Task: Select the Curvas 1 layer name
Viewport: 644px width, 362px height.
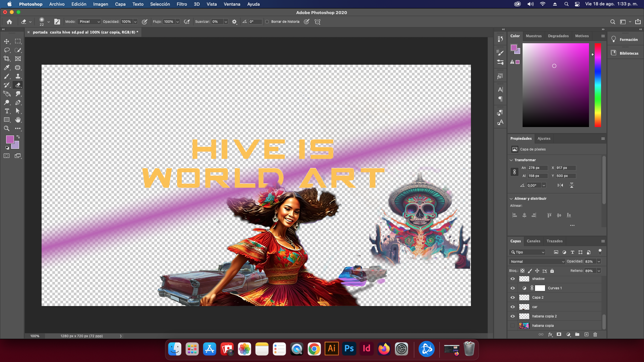Action: (555, 288)
